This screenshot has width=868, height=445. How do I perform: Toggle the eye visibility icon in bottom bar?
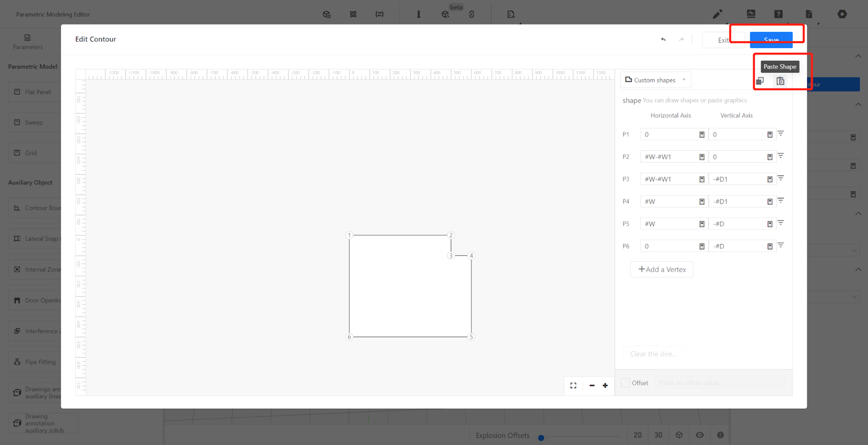(x=700, y=435)
